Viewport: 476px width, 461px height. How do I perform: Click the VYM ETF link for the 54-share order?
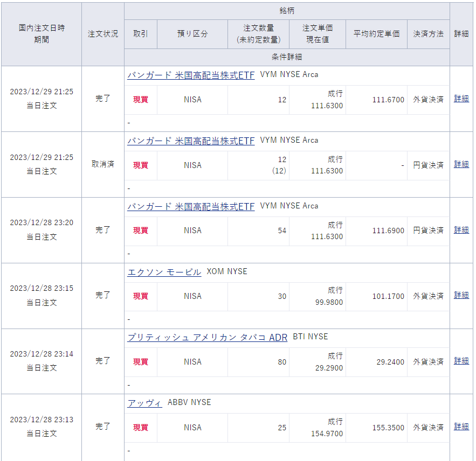191,206
